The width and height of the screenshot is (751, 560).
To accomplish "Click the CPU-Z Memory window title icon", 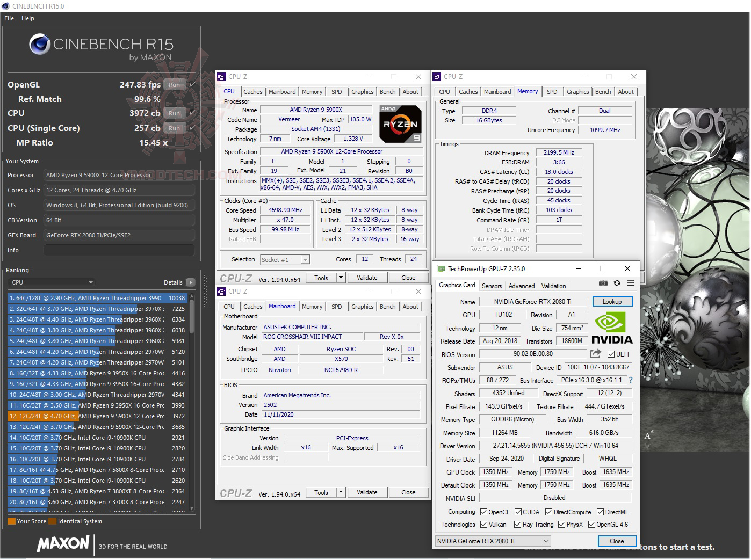I will 437,77.
